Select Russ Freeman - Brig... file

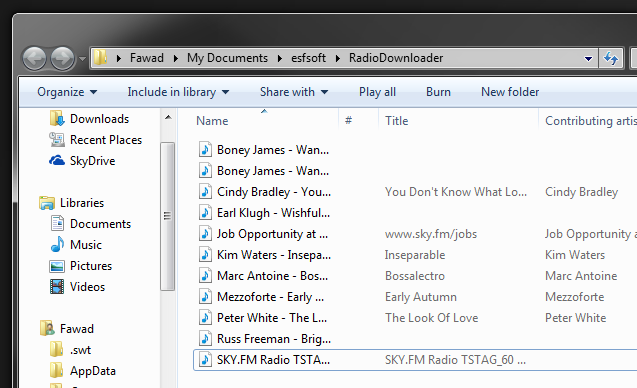[273, 339]
